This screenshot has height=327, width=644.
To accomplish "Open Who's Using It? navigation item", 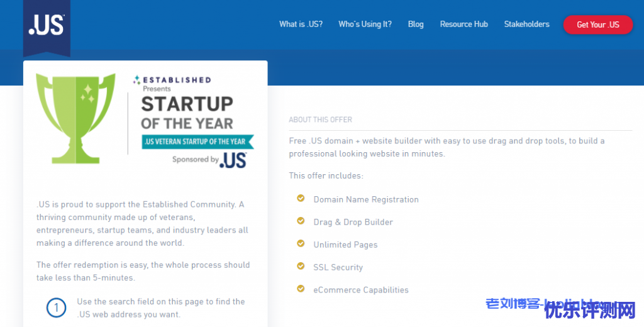I will point(365,25).
